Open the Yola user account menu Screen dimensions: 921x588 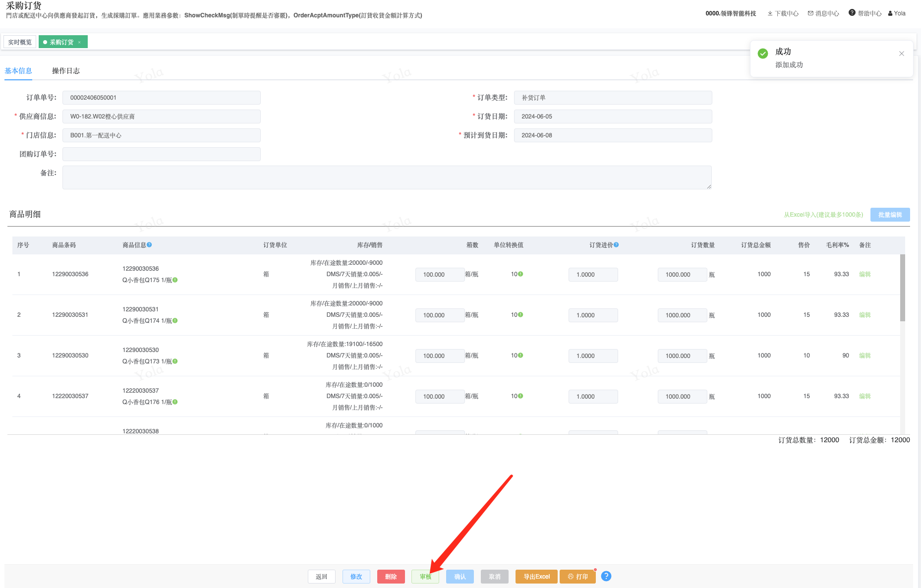(897, 13)
